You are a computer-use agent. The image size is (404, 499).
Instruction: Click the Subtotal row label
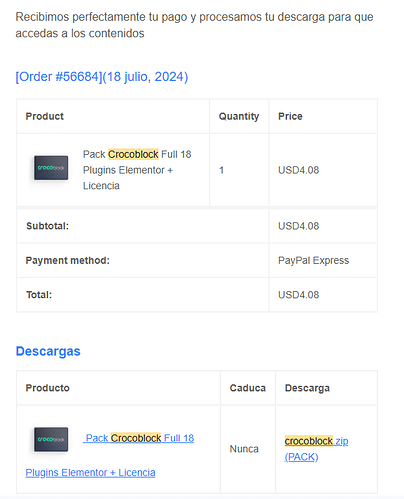coord(47,226)
